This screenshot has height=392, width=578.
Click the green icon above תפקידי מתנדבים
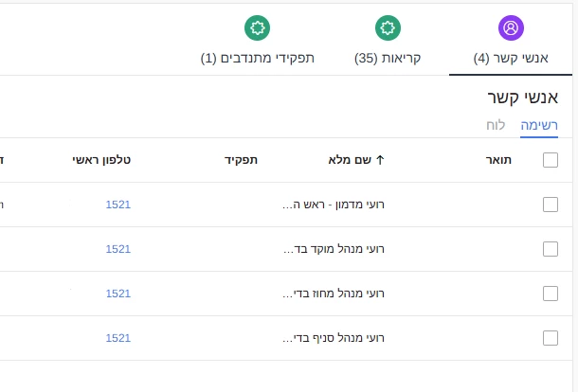(257, 28)
